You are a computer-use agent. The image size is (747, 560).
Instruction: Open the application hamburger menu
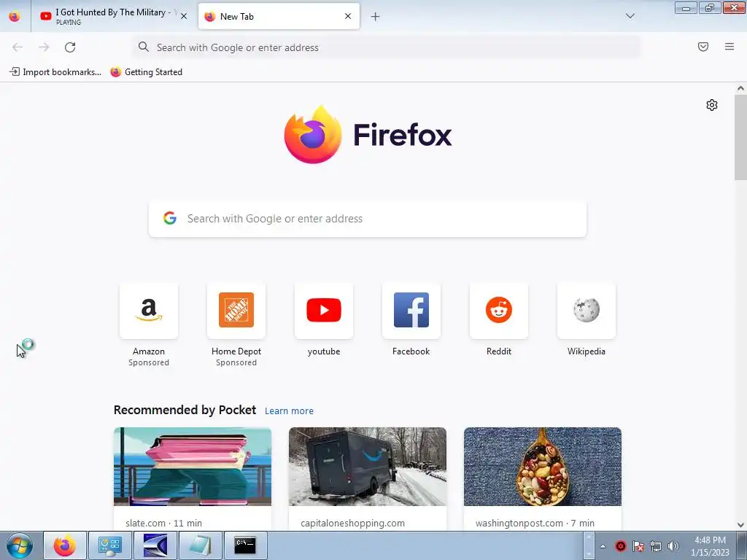729,47
